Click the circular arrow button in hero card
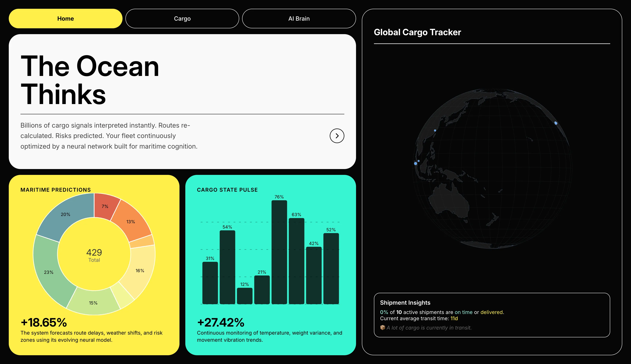This screenshot has height=364, width=631. pyautogui.click(x=337, y=136)
